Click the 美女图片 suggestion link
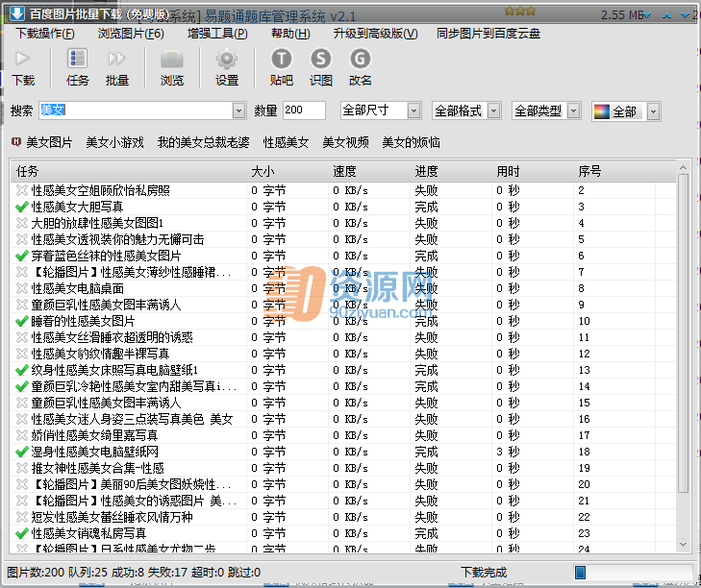Screen dimensions: 701x588 tap(49, 142)
